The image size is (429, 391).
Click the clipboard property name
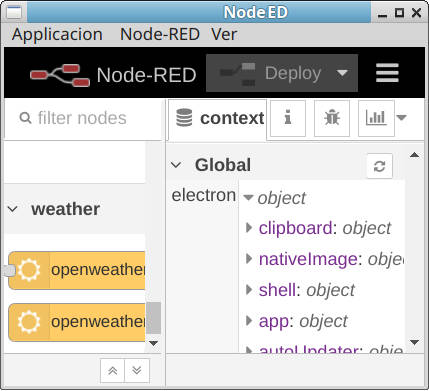click(x=295, y=228)
